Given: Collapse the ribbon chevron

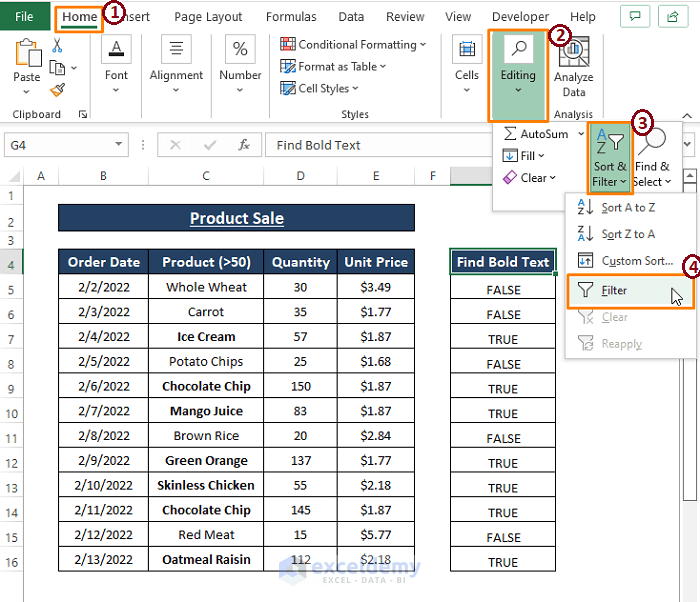Looking at the screenshot, I should [x=687, y=115].
